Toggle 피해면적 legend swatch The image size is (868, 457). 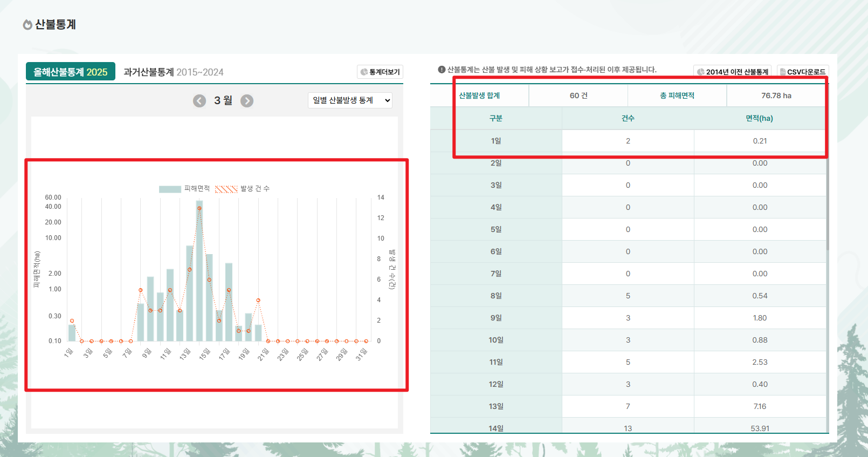(x=170, y=189)
